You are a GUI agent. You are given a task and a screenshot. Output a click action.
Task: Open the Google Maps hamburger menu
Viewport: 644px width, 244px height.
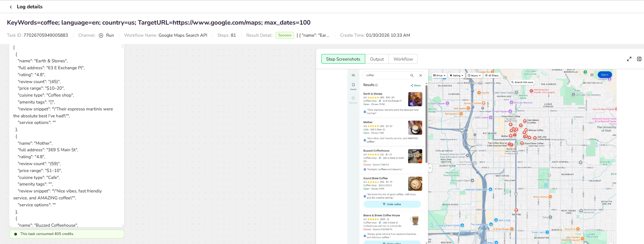353,75
